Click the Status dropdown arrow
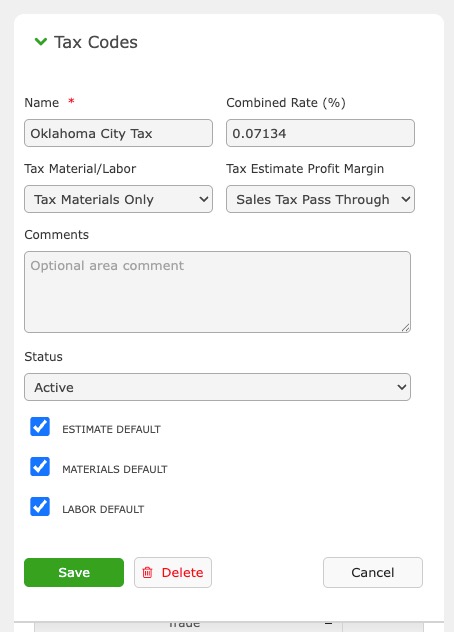The image size is (454, 632). [x=401, y=387]
